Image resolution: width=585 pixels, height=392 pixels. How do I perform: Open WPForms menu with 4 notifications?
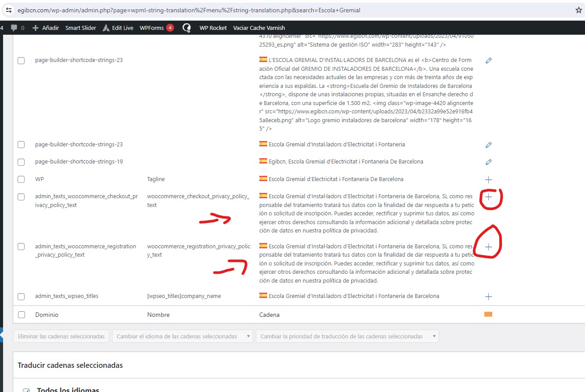pyautogui.click(x=156, y=28)
